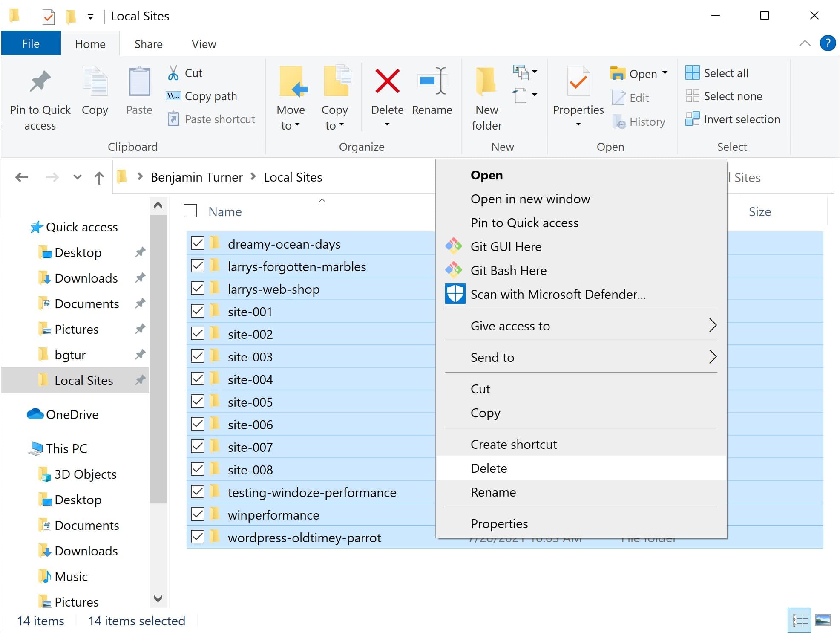Viewport: 840px width, 633px height.
Task: Click the Cut scissors icon
Action: coord(173,73)
